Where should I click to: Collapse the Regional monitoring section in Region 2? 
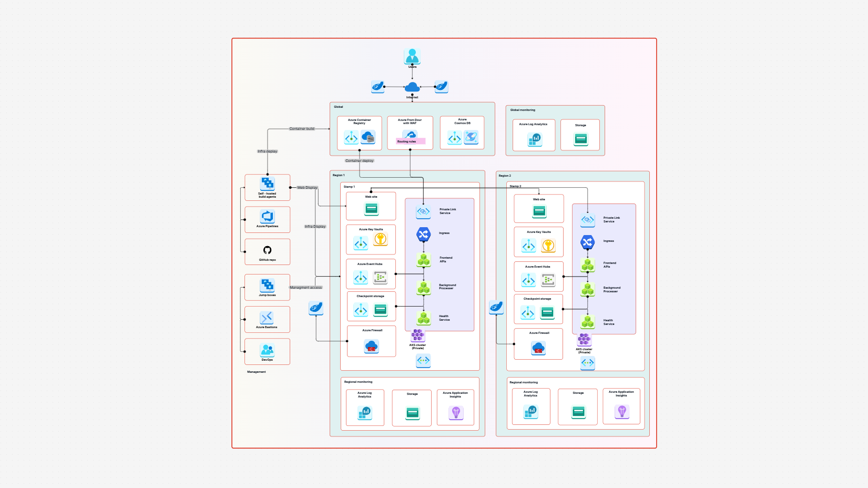tap(524, 382)
